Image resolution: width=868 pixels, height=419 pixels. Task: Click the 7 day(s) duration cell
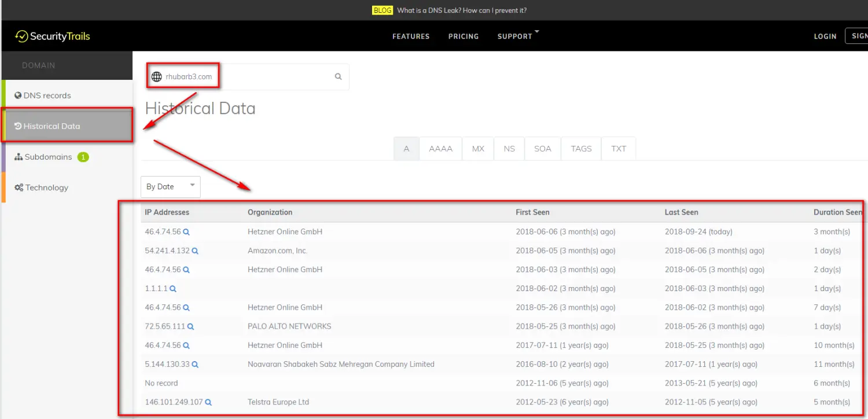pos(827,308)
